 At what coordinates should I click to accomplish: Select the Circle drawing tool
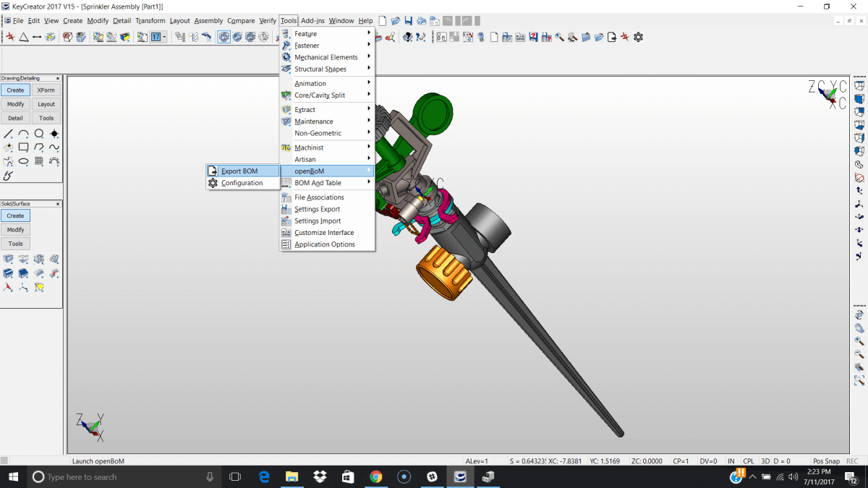38,134
